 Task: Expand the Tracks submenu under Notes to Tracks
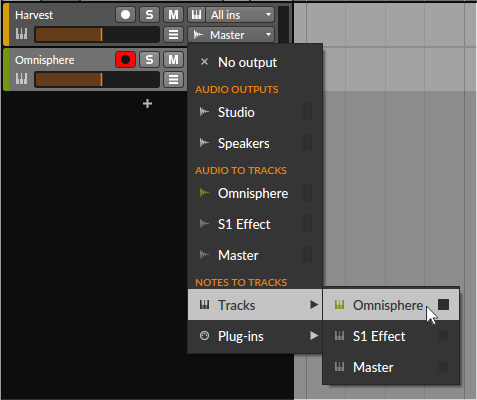[x=255, y=305]
